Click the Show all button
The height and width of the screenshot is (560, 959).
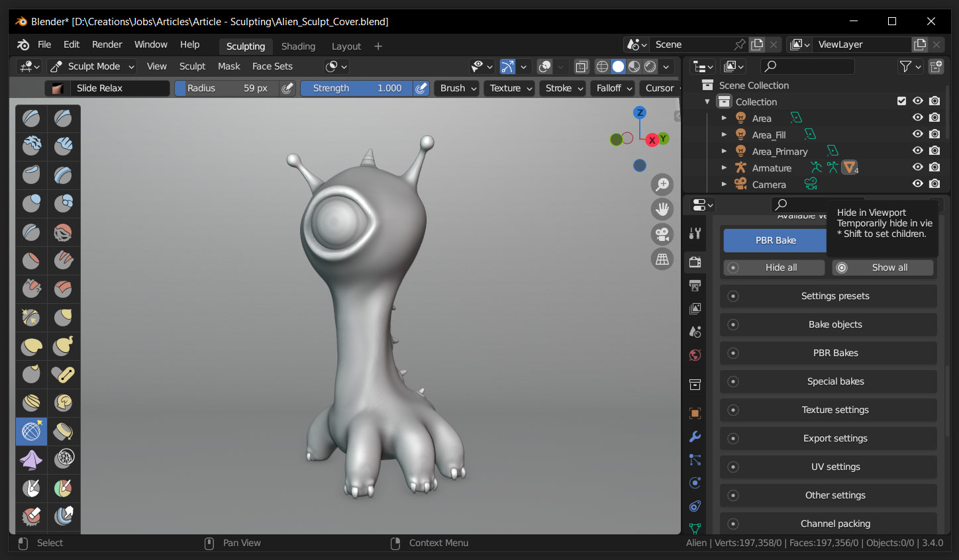[x=882, y=267]
